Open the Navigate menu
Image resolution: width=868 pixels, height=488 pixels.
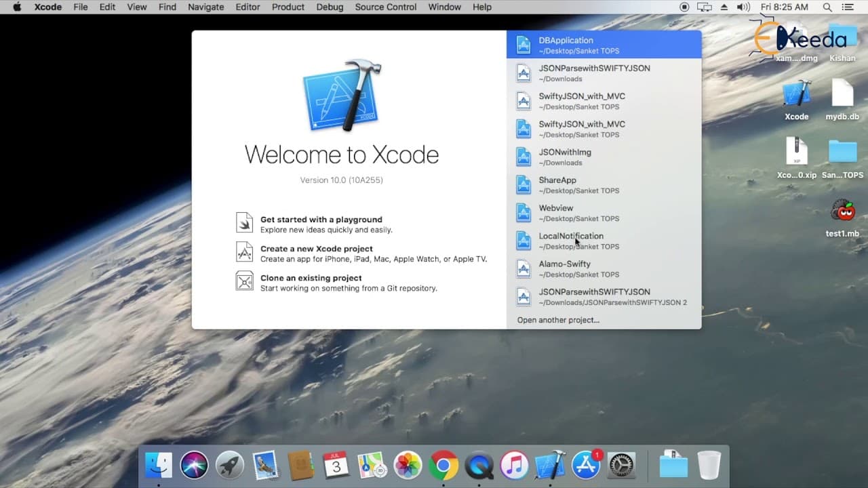coord(205,7)
